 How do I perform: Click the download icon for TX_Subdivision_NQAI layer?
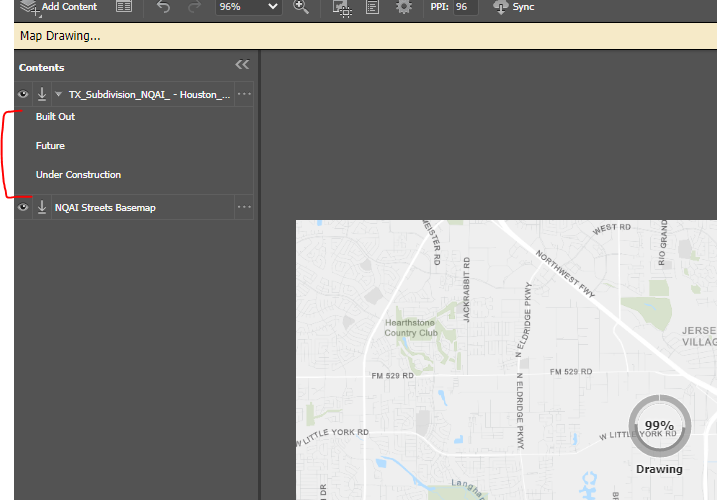(x=42, y=94)
